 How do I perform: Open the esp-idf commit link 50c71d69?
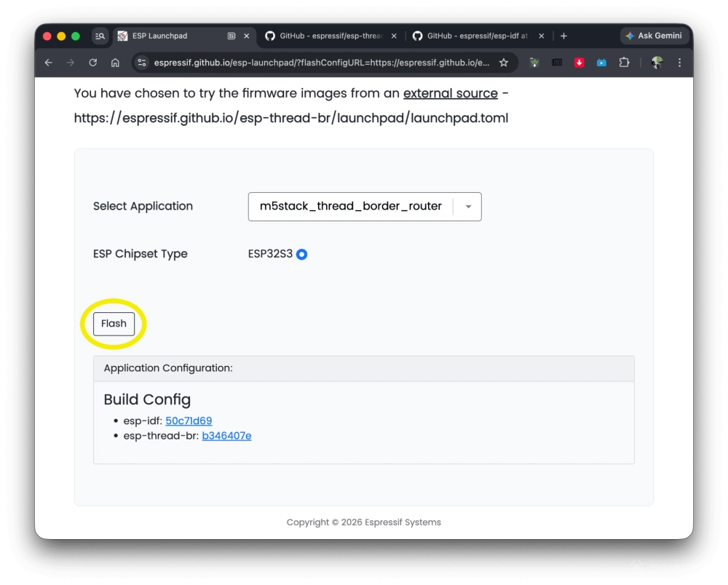tap(189, 421)
